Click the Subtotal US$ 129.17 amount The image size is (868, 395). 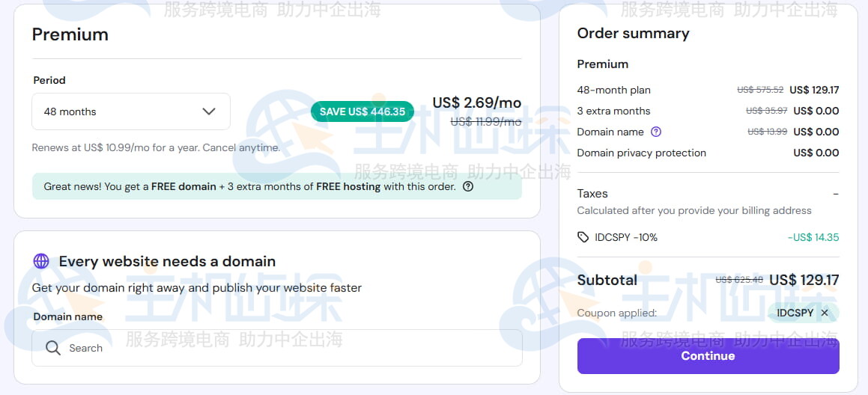(x=804, y=280)
